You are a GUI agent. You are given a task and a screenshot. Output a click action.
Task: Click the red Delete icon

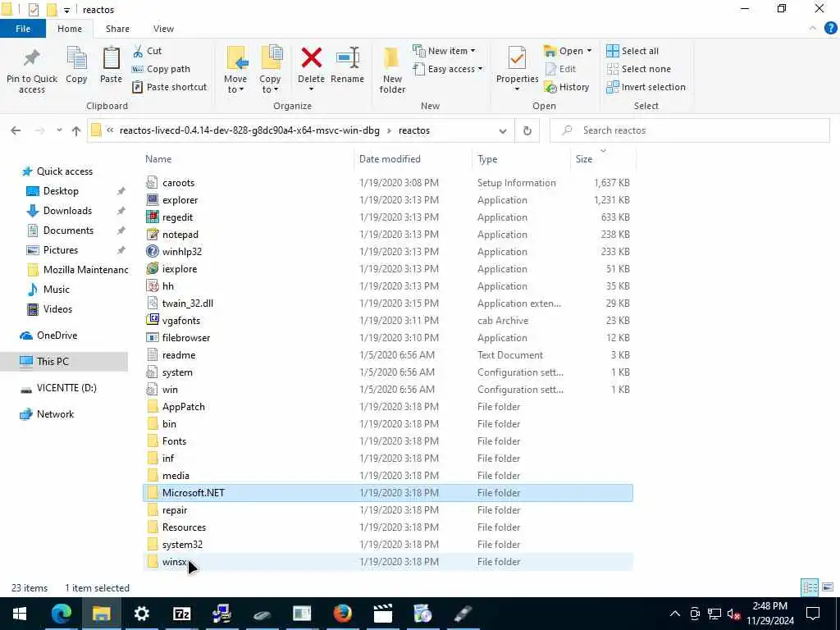tap(311, 57)
